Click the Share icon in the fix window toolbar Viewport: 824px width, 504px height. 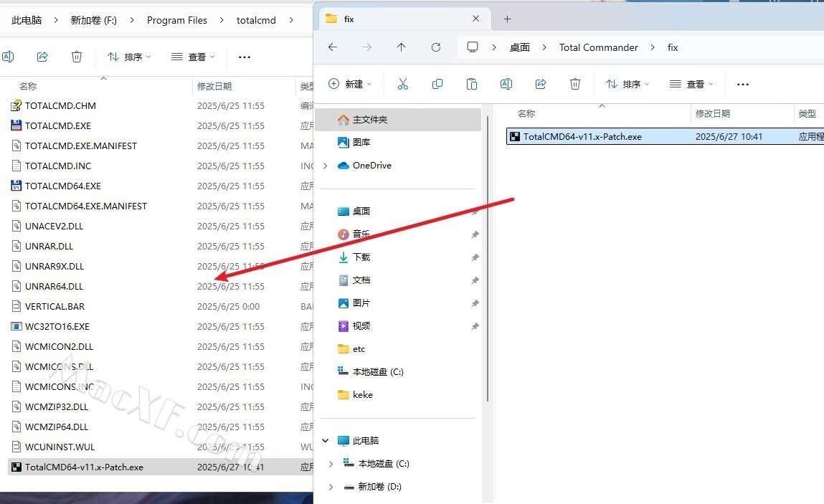541,84
